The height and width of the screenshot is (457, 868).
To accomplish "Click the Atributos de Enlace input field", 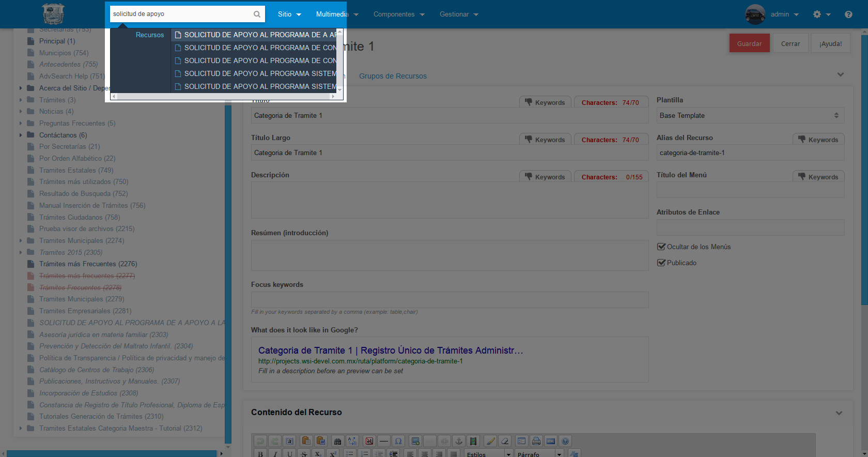I will pos(750,227).
